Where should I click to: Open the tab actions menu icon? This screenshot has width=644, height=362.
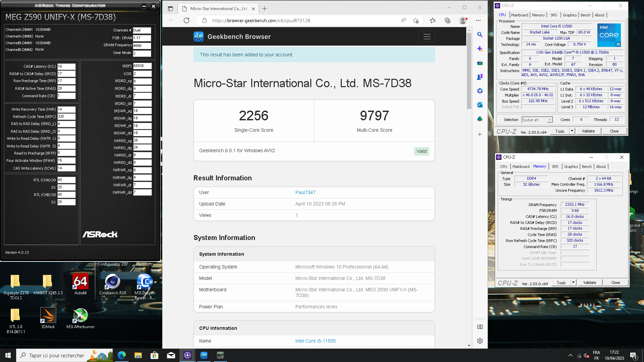click(170, 9)
